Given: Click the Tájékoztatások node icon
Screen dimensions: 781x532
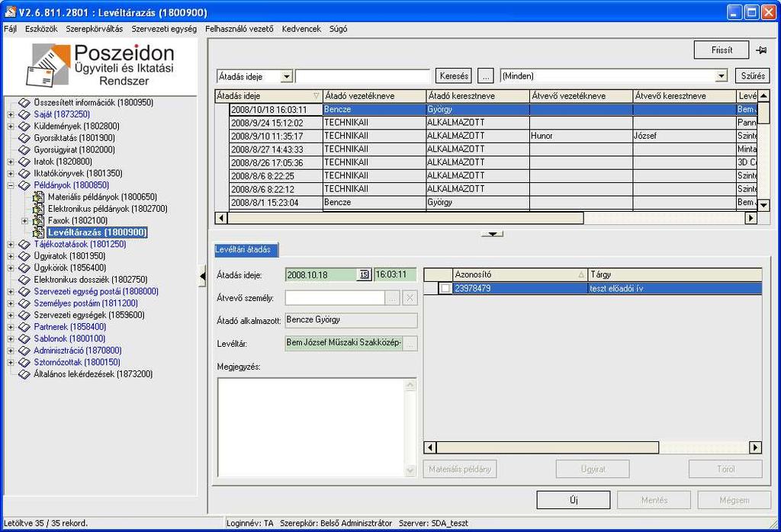Looking at the screenshot, I should (24, 245).
